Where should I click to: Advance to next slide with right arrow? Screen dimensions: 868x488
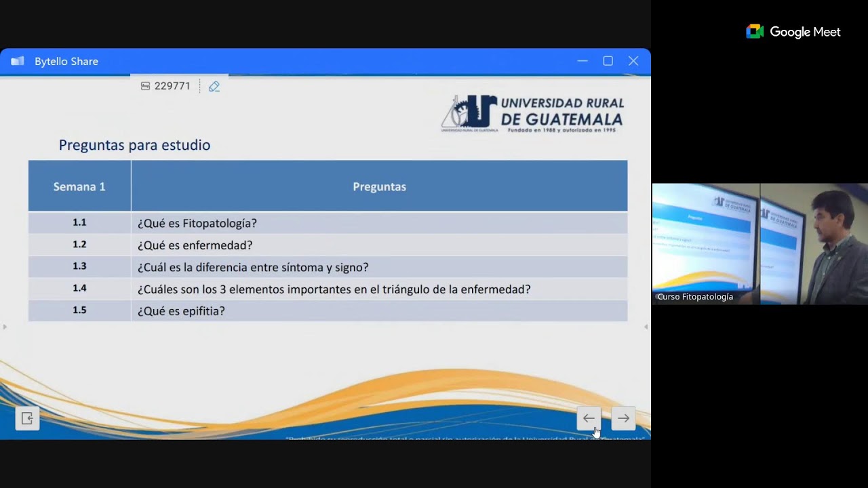623,418
